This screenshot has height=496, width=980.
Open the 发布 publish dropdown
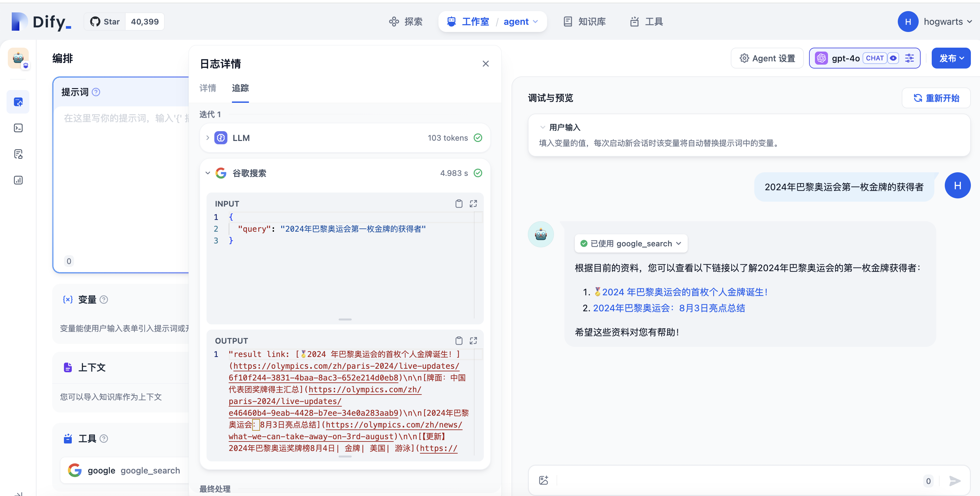click(951, 58)
